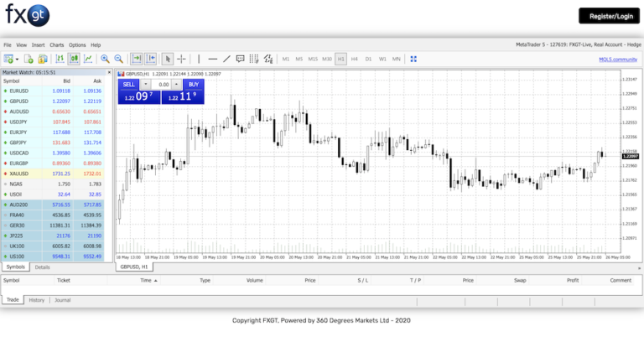This screenshot has width=644, height=337.
Task: Pick the horizontal line tool
Action: (x=212, y=59)
